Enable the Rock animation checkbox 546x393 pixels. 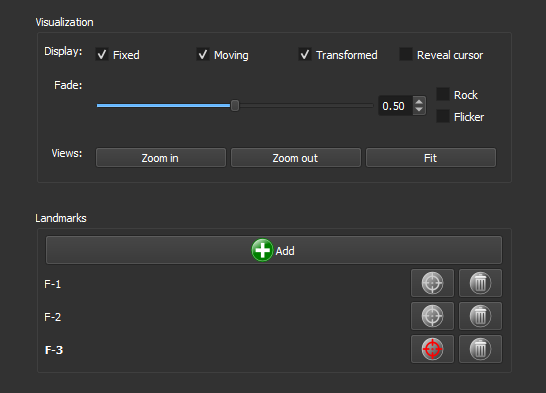tap(443, 94)
